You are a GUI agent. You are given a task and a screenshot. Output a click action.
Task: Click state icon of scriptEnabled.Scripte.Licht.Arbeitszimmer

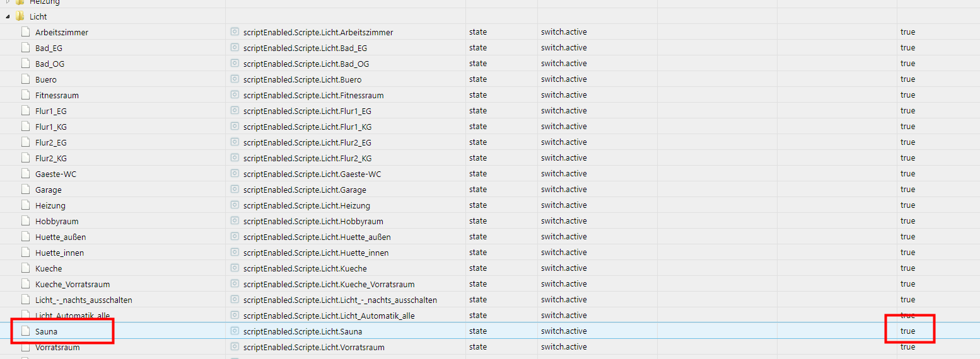pos(235,31)
